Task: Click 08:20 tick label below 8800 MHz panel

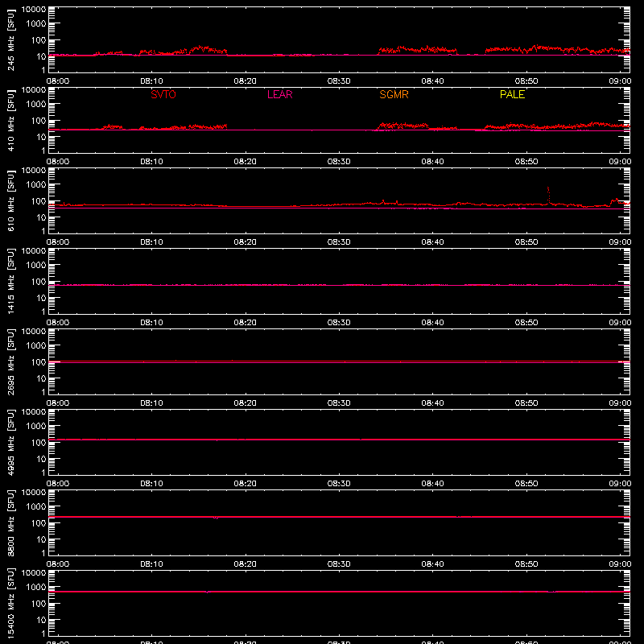Action: 246,564
